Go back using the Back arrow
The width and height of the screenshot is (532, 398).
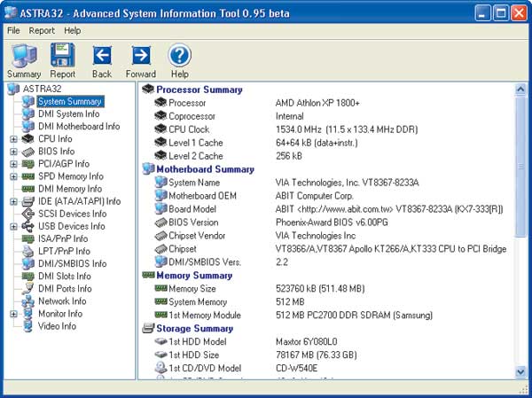[101, 55]
